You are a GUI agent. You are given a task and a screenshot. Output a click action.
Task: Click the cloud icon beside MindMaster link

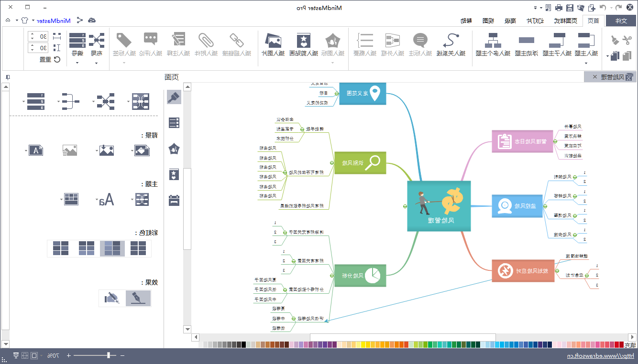92,20
